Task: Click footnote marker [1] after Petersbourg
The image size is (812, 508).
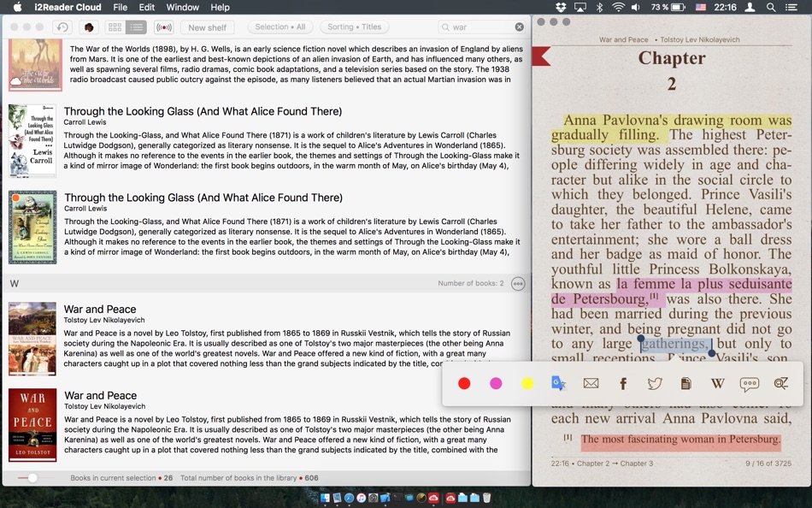Action: click(x=654, y=296)
